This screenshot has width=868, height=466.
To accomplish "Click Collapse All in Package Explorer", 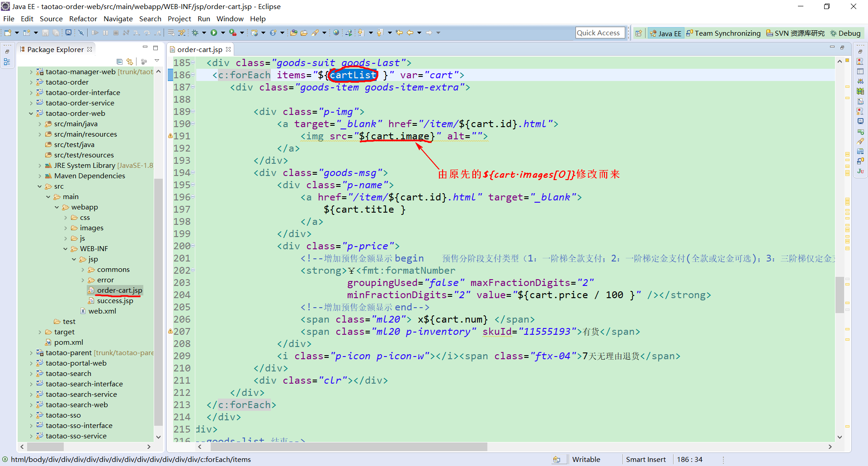I will pos(119,62).
